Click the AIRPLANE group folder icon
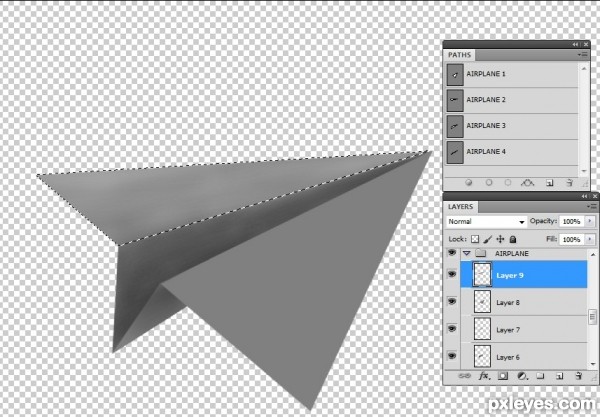 [481, 253]
